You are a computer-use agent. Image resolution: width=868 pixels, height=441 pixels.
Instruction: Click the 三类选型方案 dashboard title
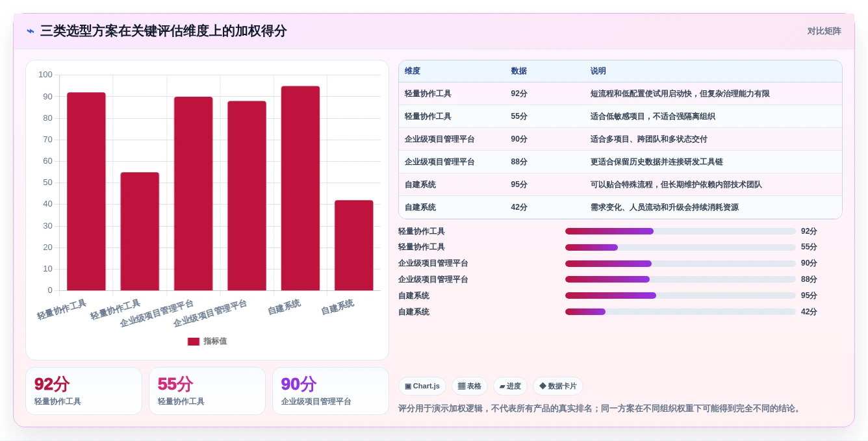[x=163, y=31]
